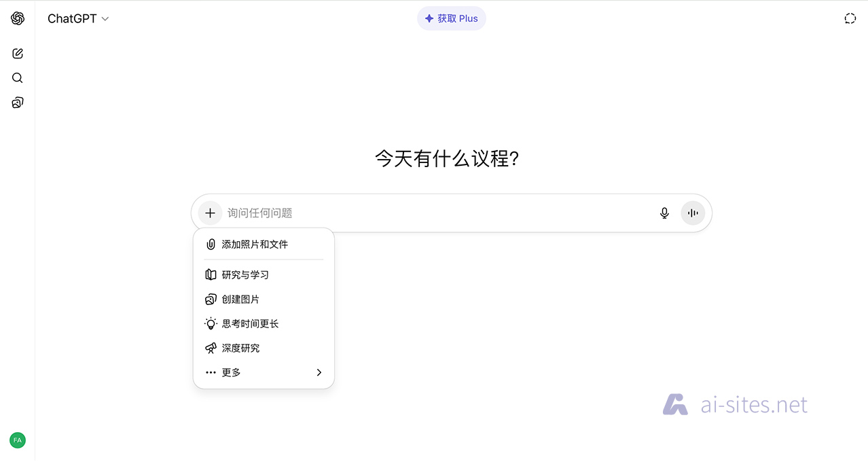Click the plus button in input box
This screenshot has height=462, width=868.
pos(210,213)
